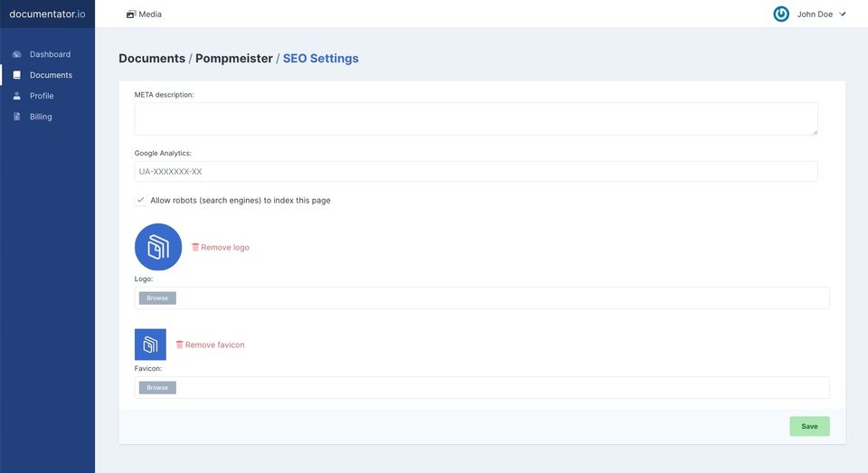Click trash icon beside Remove favicon
Screen dimensions: 868x473
pos(179,345)
